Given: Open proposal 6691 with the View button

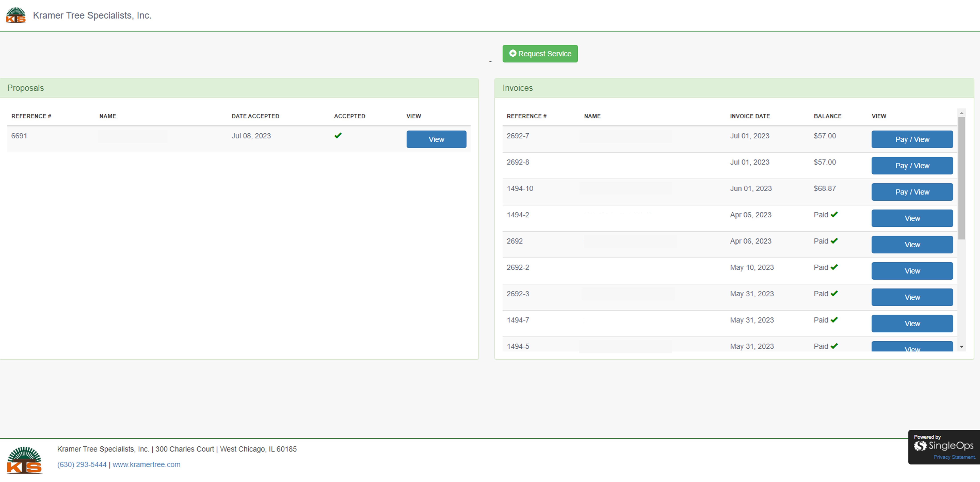Looking at the screenshot, I should click(436, 139).
